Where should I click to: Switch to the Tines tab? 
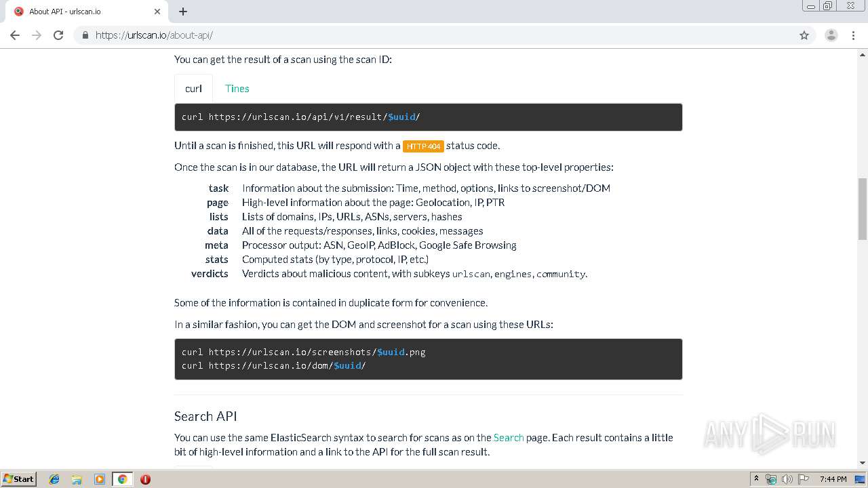[x=237, y=89]
